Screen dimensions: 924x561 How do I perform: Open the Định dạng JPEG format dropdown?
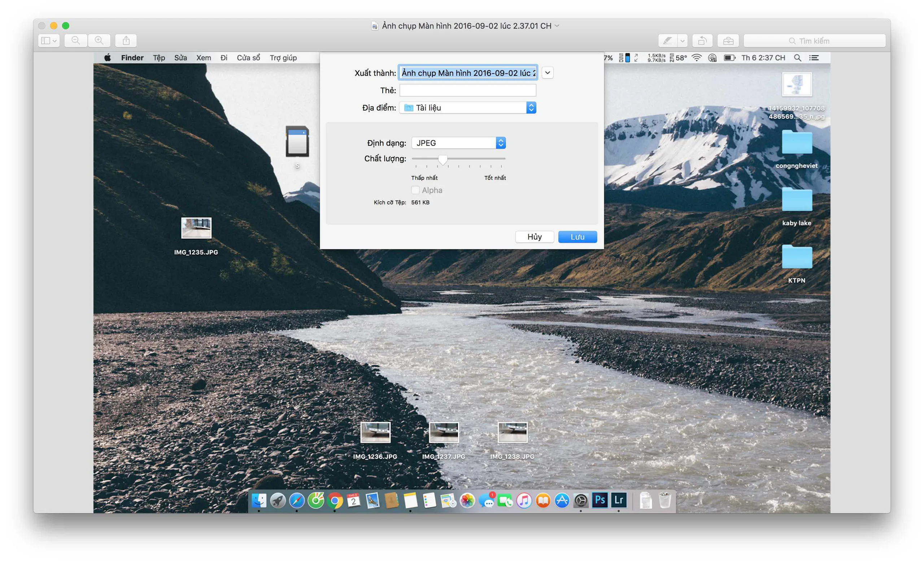pos(459,143)
